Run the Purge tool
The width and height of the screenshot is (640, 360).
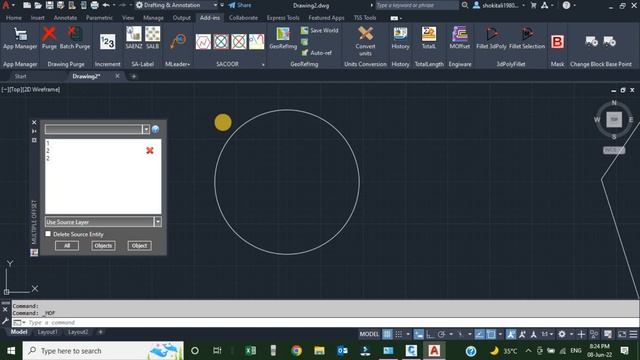click(x=49, y=38)
